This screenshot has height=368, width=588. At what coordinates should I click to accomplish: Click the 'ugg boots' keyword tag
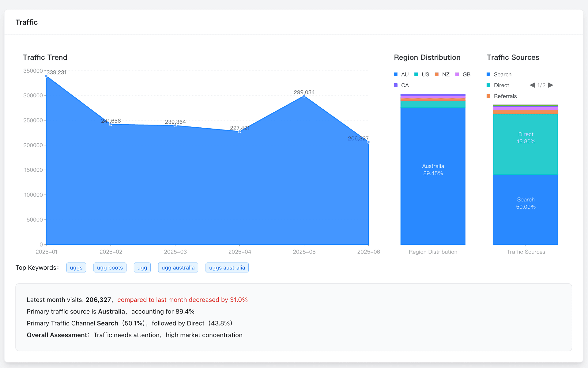click(110, 268)
